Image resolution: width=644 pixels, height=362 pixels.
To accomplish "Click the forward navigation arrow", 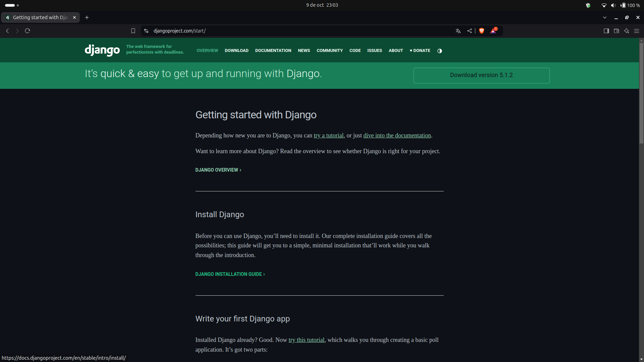I will pyautogui.click(x=17, y=31).
